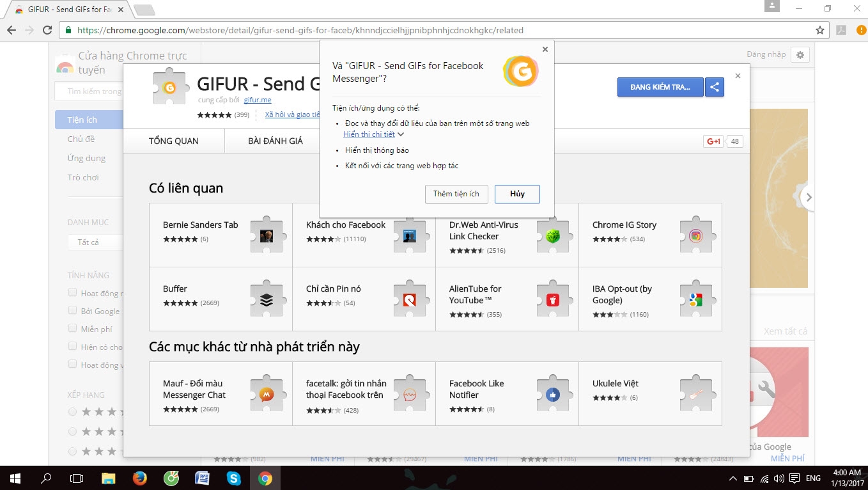Click the share icon next to ĐANG KIỂM TRA
The height and width of the screenshot is (490, 868).
(715, 87)
